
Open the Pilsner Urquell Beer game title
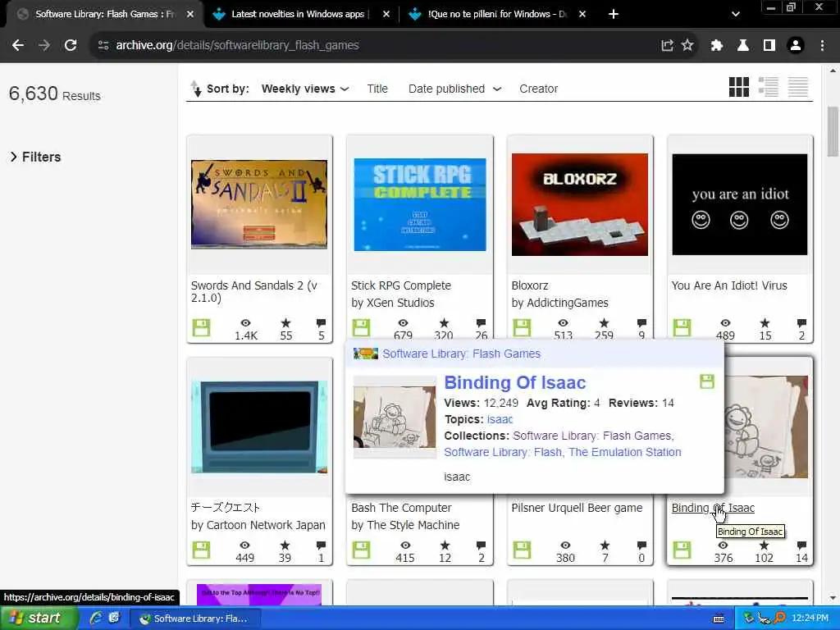pyautogui.click(x=577, y=508)
